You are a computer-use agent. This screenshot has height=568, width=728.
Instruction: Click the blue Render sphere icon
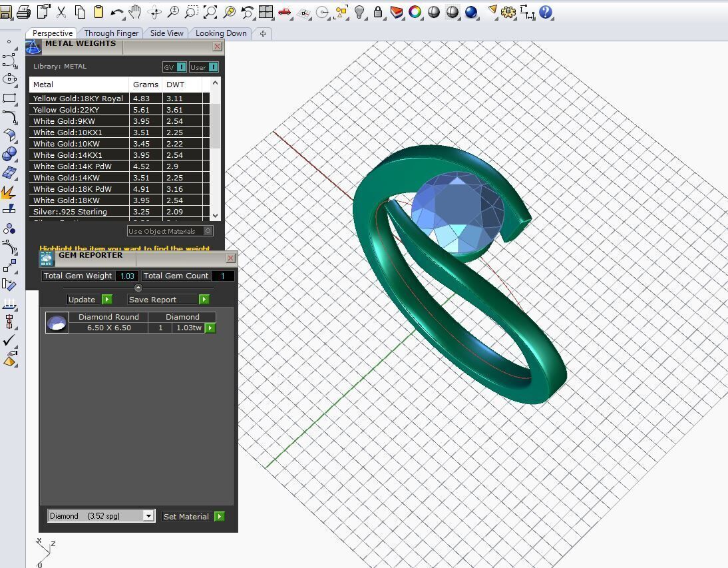click(x=471, y=12)
